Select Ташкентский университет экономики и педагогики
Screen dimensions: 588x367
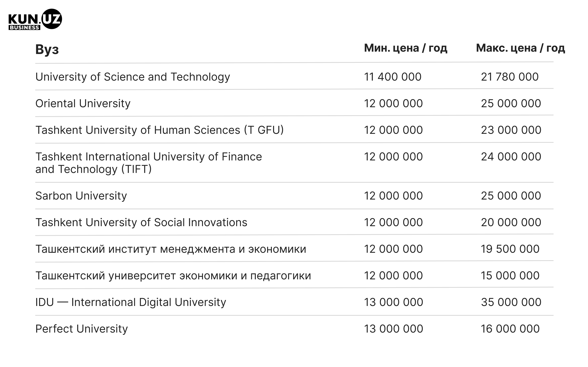[x=173, y=276]
